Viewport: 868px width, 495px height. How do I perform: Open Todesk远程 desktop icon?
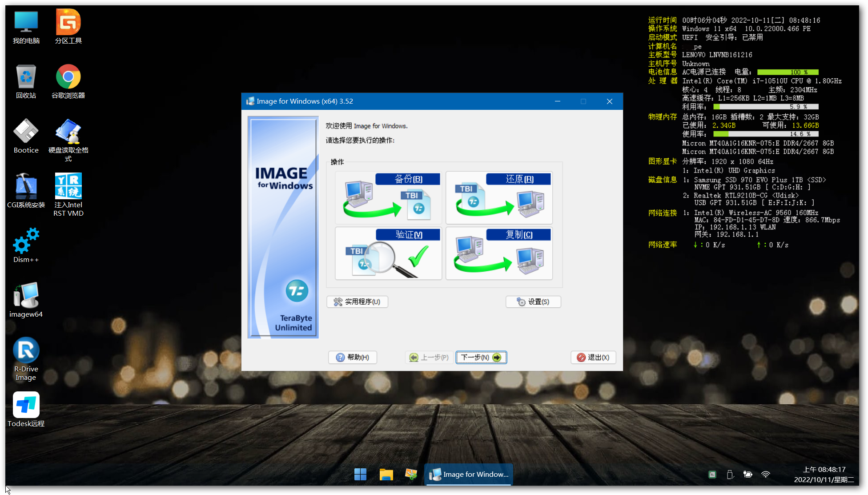pyautogui.click(x=26, y=410)
